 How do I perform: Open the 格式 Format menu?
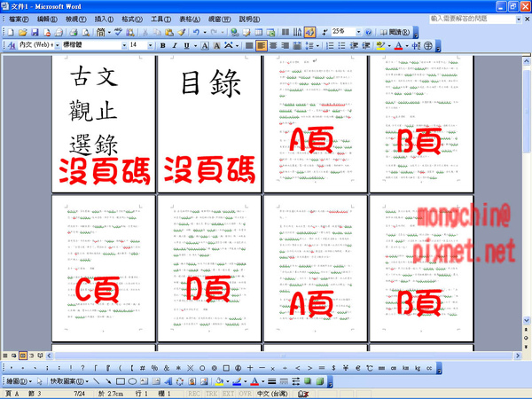pos(132,20)
